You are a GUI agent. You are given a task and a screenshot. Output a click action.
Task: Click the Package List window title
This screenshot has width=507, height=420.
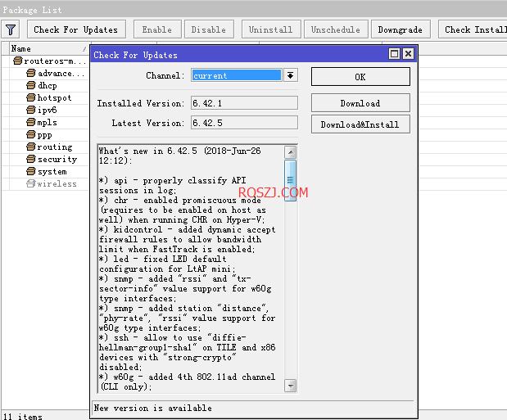point(32,10)
